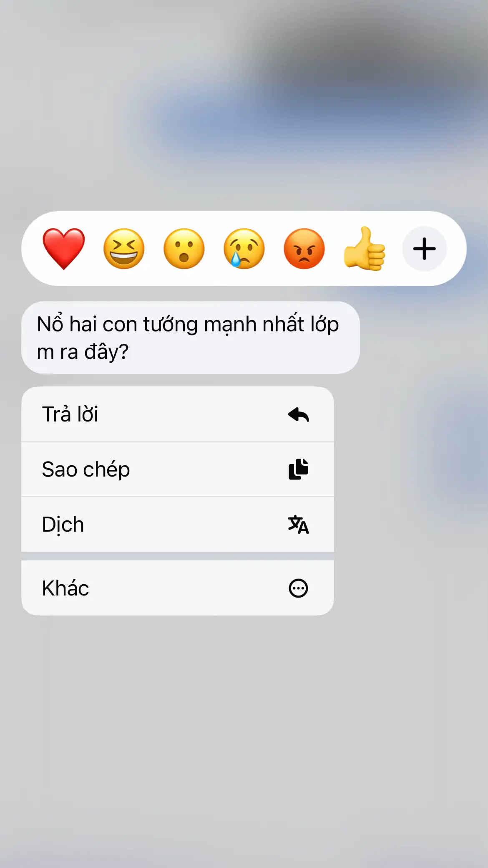Open more reactions with plus button

pyautogui.click(x=424, y=249)
